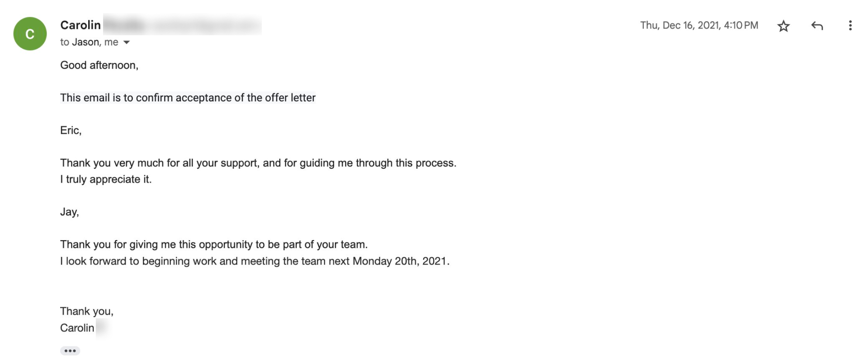Expand recipient details dropdown arrow

(127, 43)
